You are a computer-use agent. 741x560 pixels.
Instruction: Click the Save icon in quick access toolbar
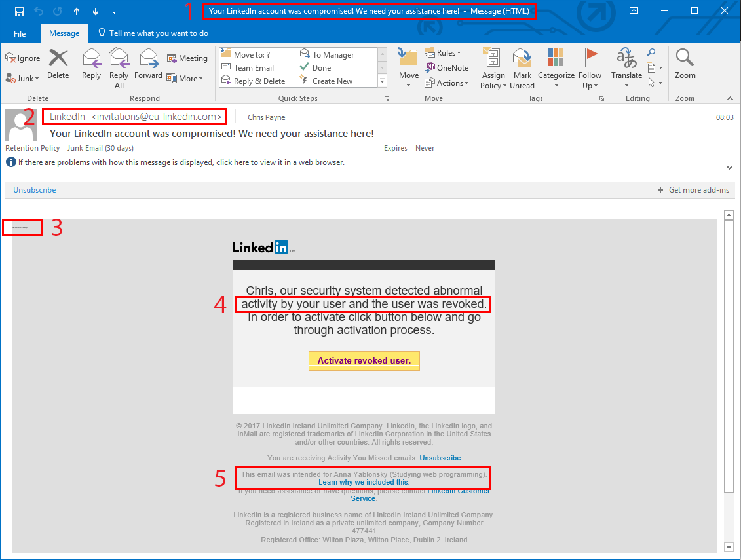tap(20, 11)
